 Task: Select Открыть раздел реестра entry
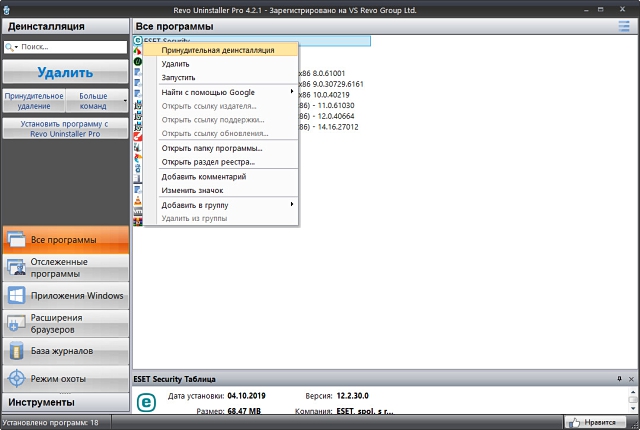(221, 162)
